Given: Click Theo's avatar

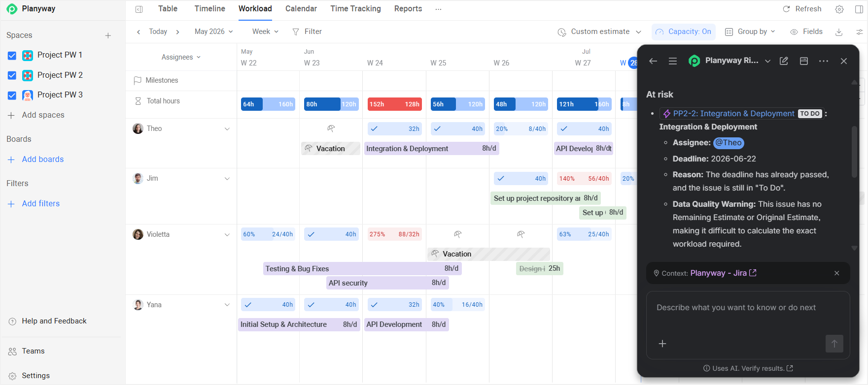Looking at the screenshot, I should pos(138,128).
